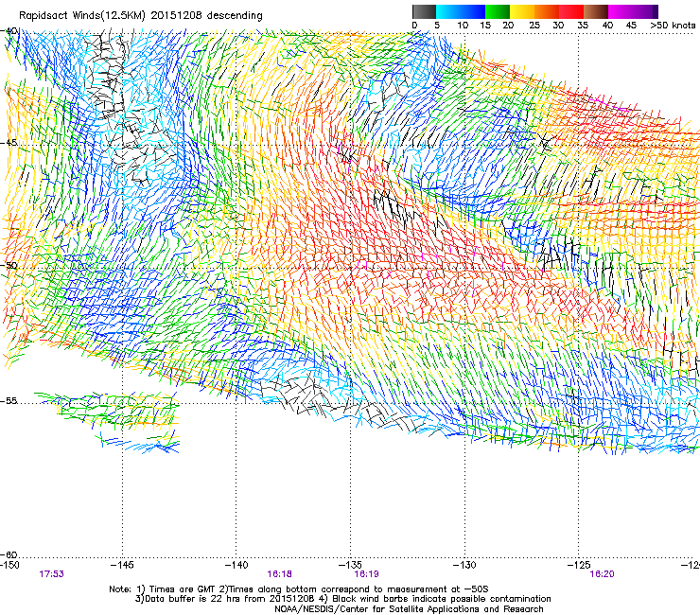700x615 pixels.
Task: Click the -125 longitude axis label
Action: (x=579, y=565)
